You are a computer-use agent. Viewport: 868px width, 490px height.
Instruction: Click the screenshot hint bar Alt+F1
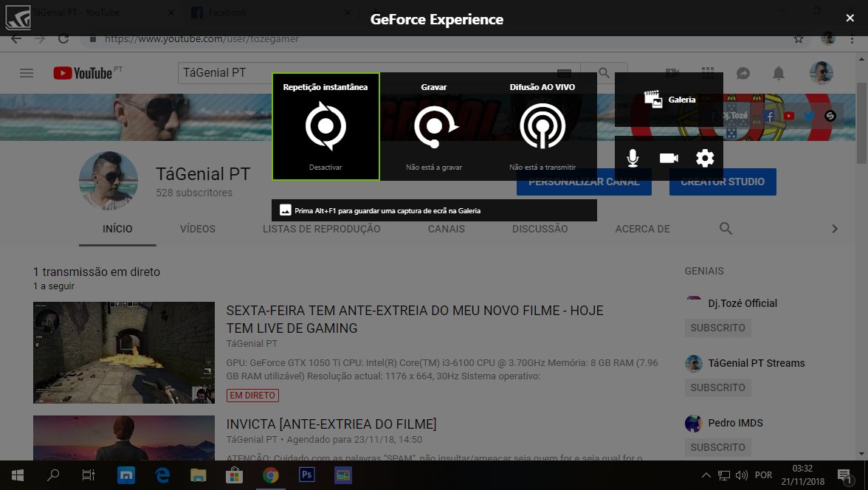coord(434,210)
